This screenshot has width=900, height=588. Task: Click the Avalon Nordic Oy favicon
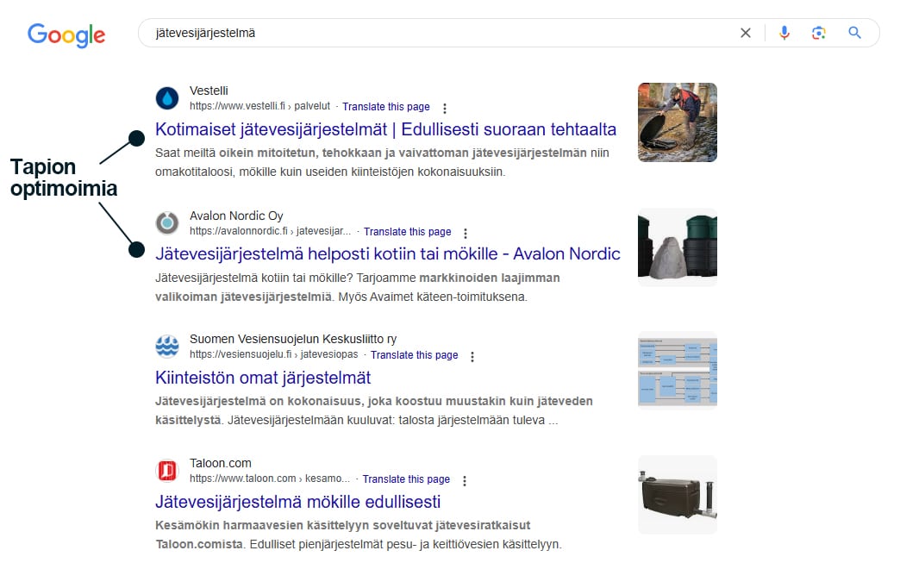[167, 222]
